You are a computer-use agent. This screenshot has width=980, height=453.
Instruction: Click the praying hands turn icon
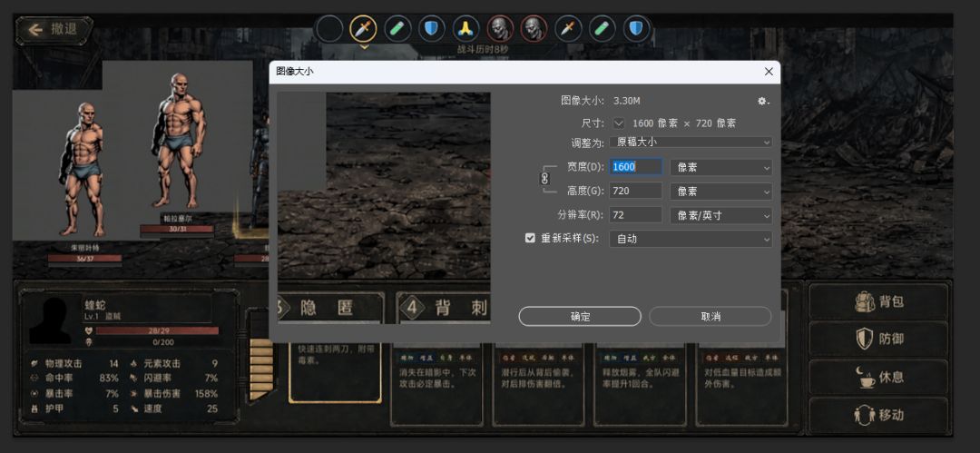(x=465, y=29)
